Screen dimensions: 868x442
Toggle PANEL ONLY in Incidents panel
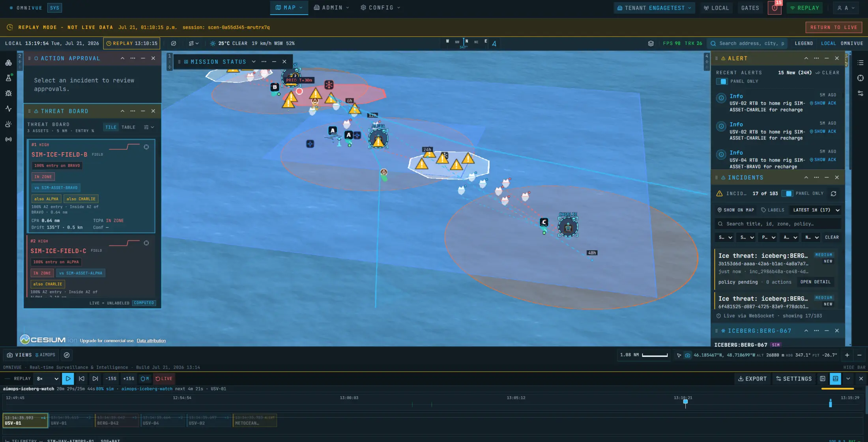[x=787, y=194]
